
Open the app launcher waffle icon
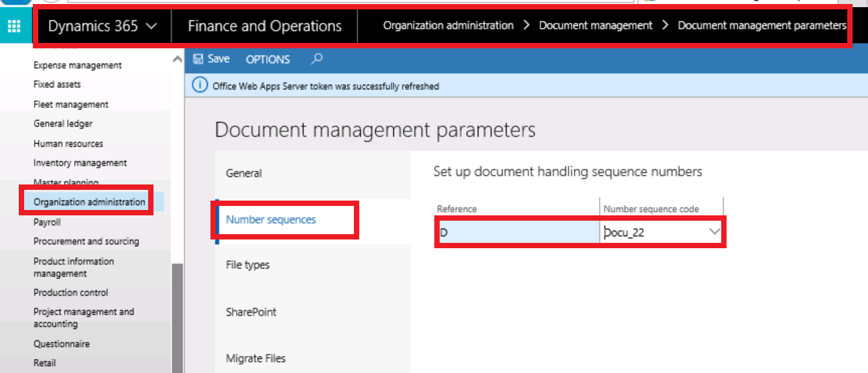coord(14,27)
